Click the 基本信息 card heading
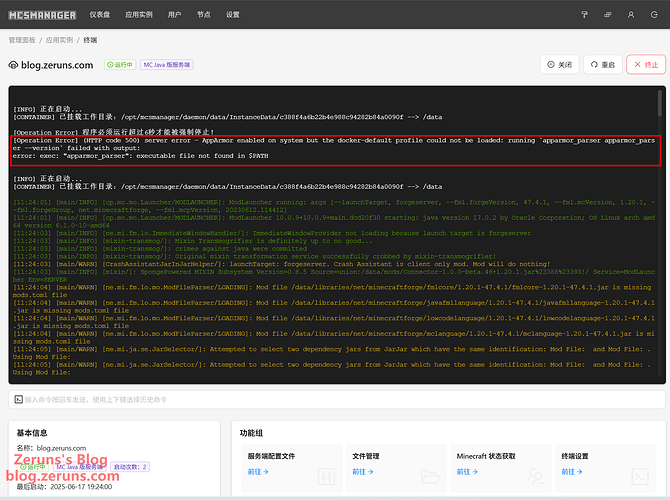The width and height of the screenshot is (670, 500). pyautogui.click(x=32, y=433)
